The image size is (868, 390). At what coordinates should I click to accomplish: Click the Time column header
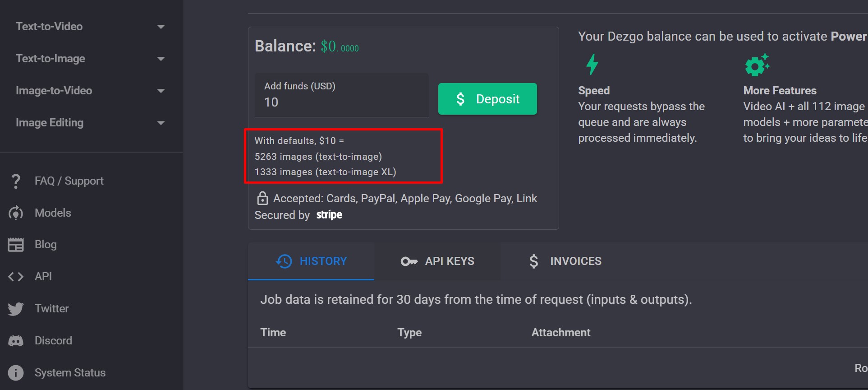(273, 333)
